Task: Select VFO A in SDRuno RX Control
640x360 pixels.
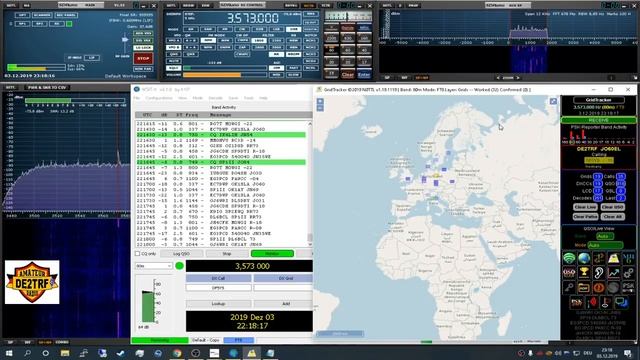Action: [173, 40]
